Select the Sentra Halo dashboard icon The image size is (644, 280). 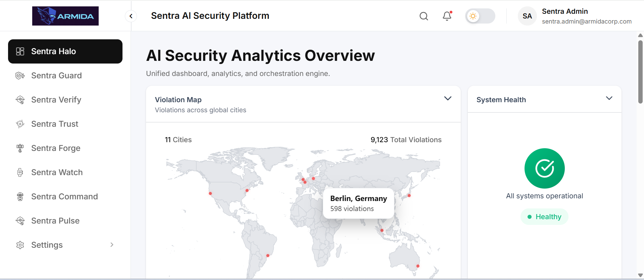[x=20, y=51]
